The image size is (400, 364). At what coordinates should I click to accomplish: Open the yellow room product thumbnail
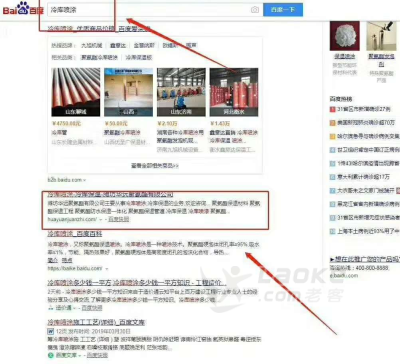coord(128,92)
